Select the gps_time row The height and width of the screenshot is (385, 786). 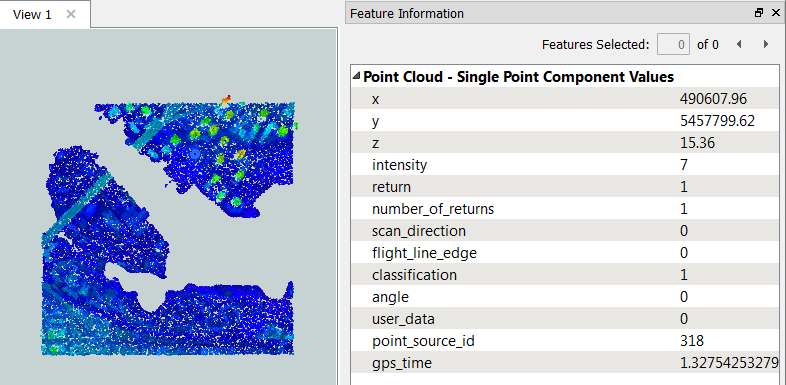point(565,363)
